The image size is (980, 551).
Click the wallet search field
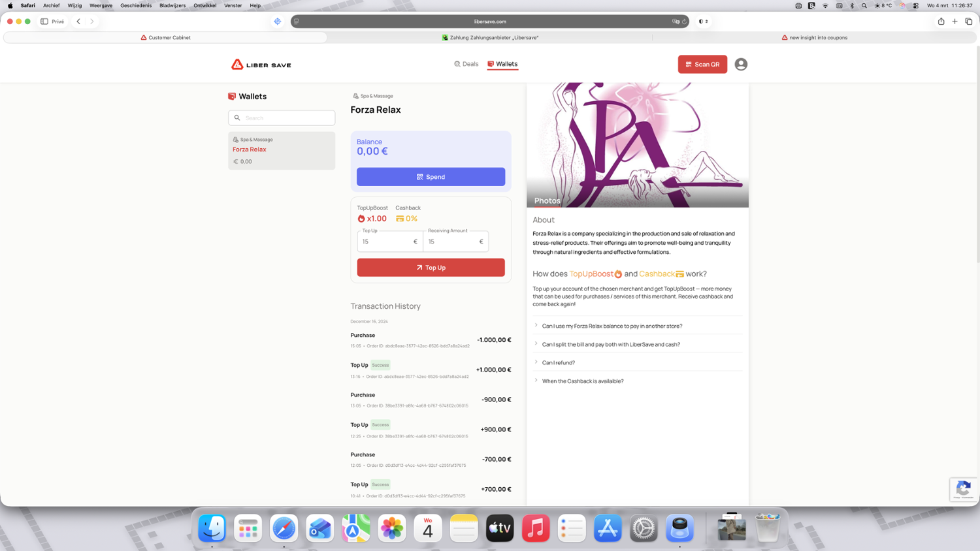(282, 118)
